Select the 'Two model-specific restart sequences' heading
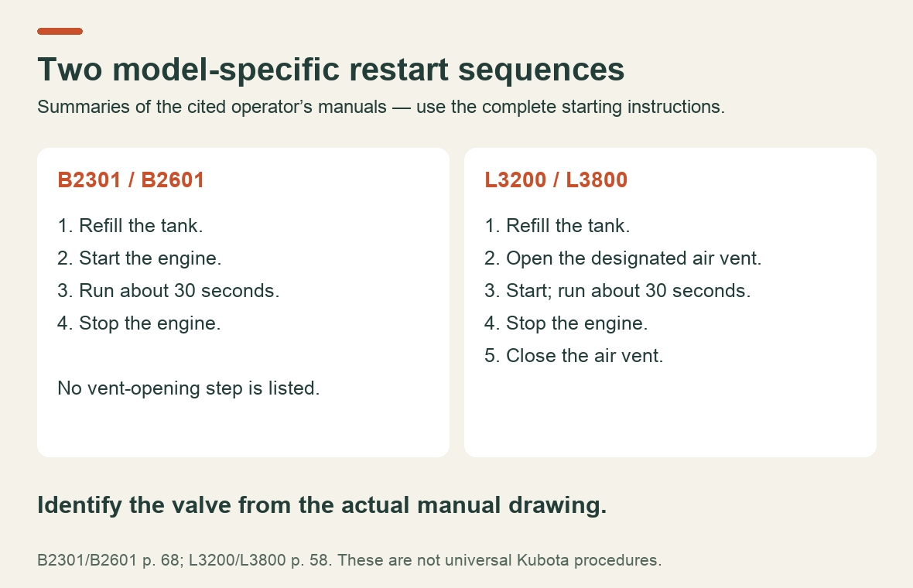Screen dimensions: 913x588 pyautogui.click(x=330, y=70)
